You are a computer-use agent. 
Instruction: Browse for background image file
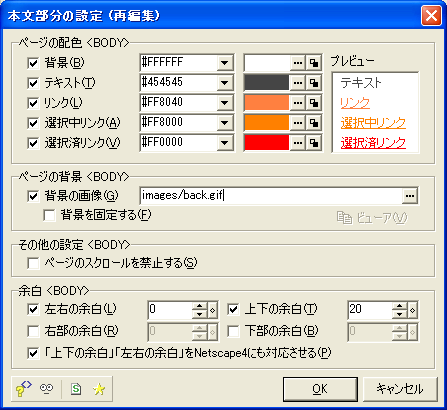(x=410, y=196)
